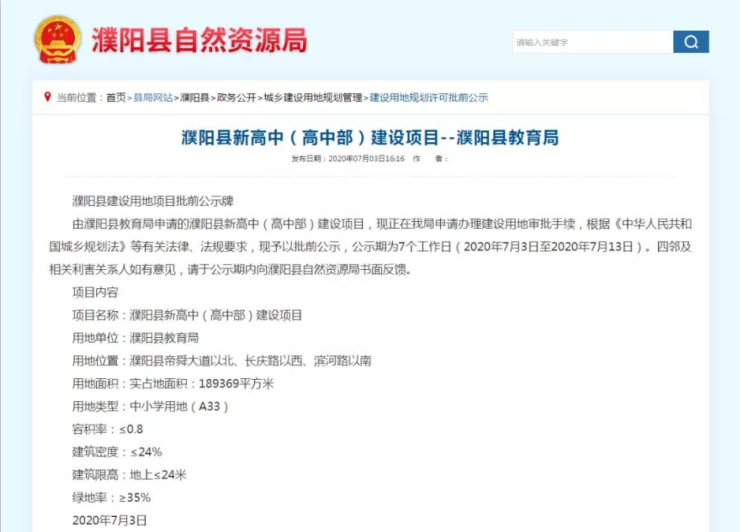Click the line 濮阳县建设用地项目批前公示牌

(x=153, y=201)
